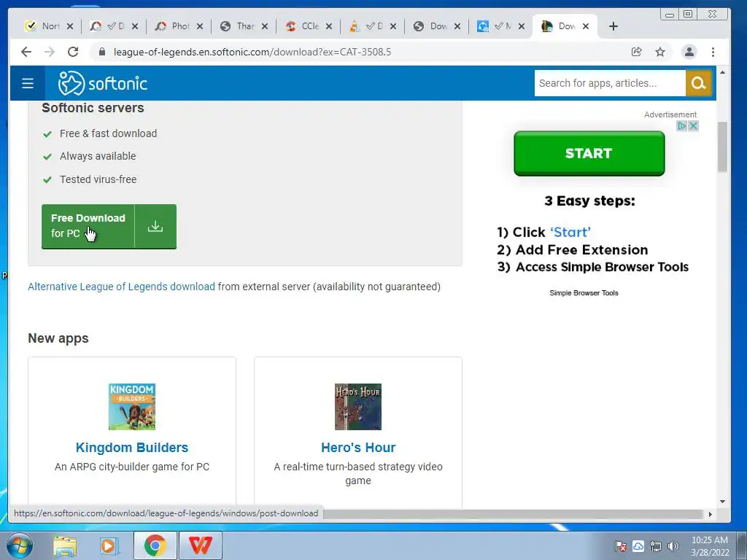Viewport: 747px width, 560px height.
Task: Close the Nort tab
Action: coord(70,26)
